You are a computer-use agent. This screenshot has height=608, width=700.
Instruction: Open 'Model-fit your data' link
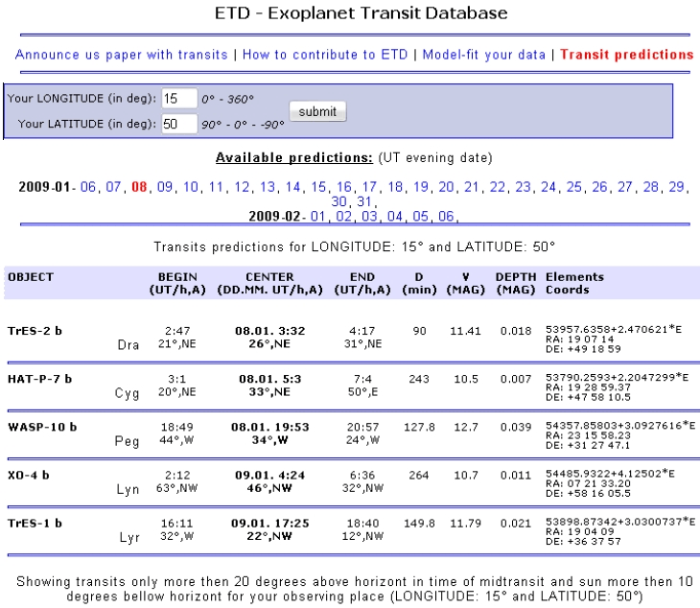click(484, 55)
